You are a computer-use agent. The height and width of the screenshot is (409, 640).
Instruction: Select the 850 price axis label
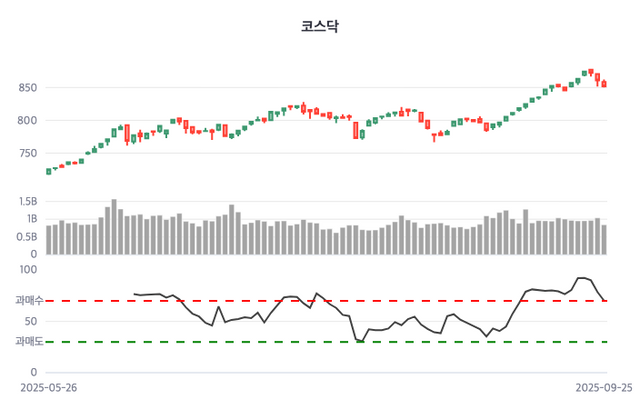click(27, 88)
